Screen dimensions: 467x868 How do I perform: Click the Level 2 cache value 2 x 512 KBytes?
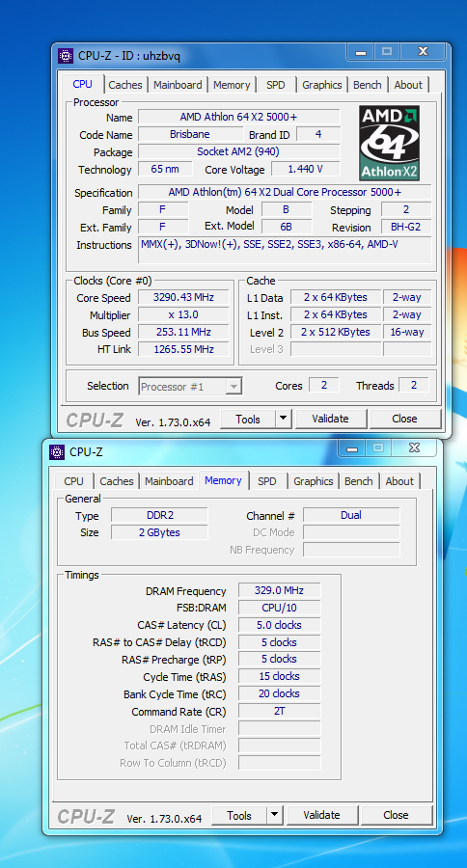tap(336, 332)
